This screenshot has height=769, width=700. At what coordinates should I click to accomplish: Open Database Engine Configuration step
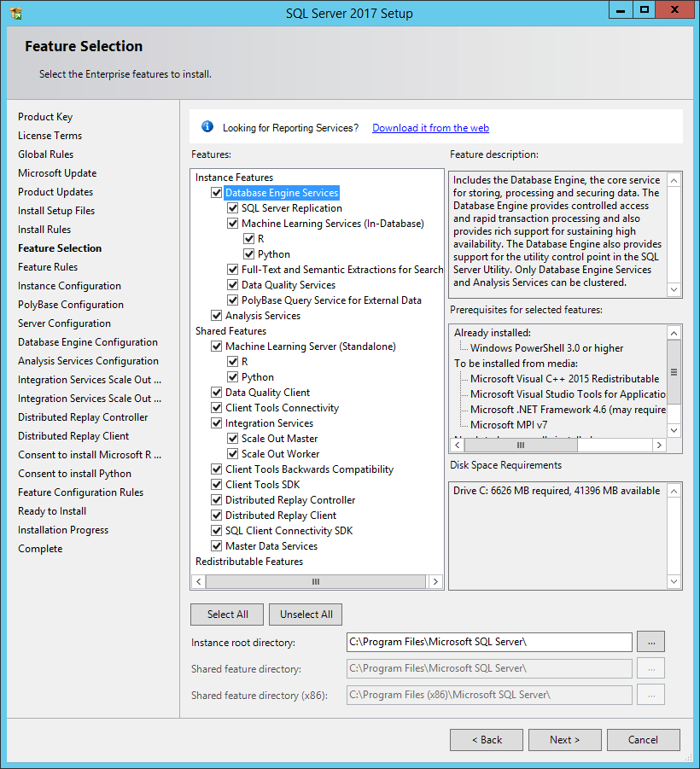[x=88, y=342]
